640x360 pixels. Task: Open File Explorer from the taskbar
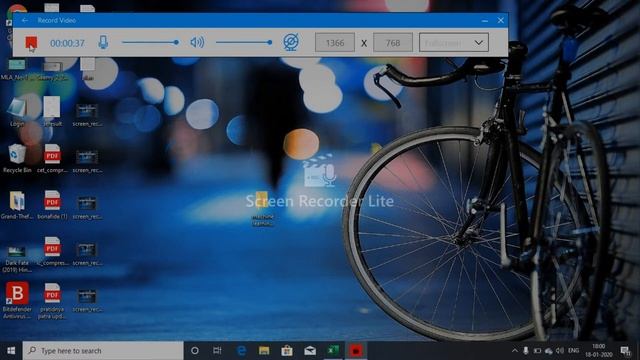264,351
